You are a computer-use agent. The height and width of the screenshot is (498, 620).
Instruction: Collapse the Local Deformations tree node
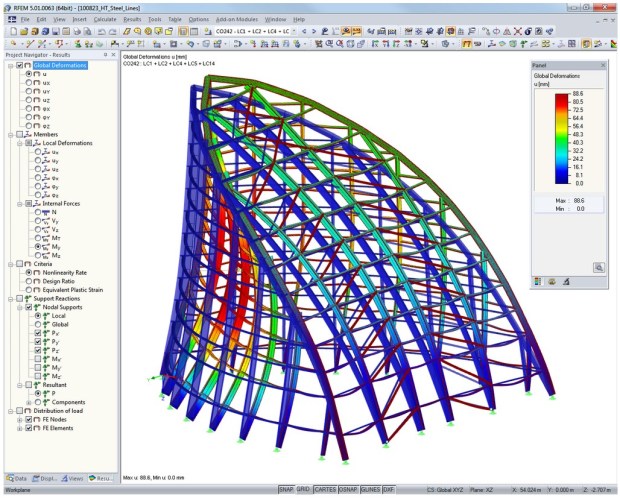coord(20,143)
